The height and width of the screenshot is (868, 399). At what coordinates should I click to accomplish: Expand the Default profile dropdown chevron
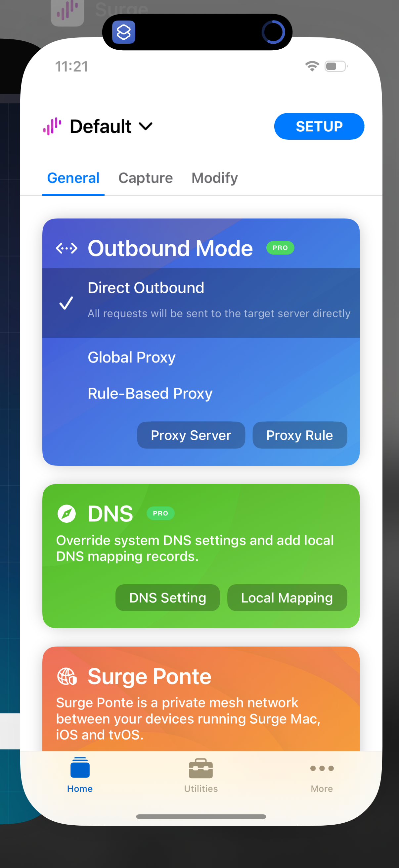coord(146,126)
